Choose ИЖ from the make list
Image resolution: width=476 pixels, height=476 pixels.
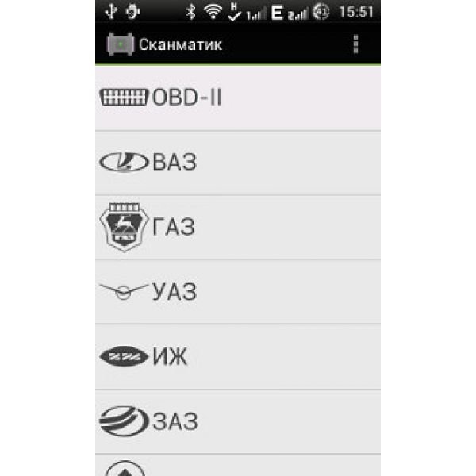point(238,357)
